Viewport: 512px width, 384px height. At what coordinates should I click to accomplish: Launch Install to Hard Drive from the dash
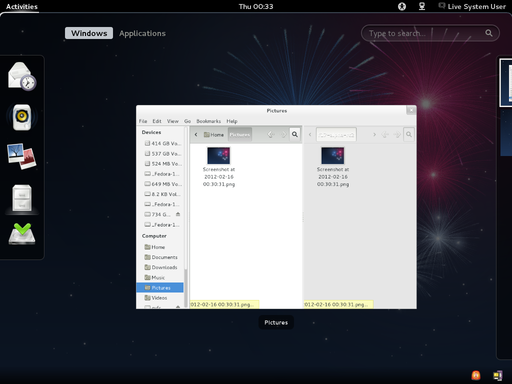click(22, 234)
